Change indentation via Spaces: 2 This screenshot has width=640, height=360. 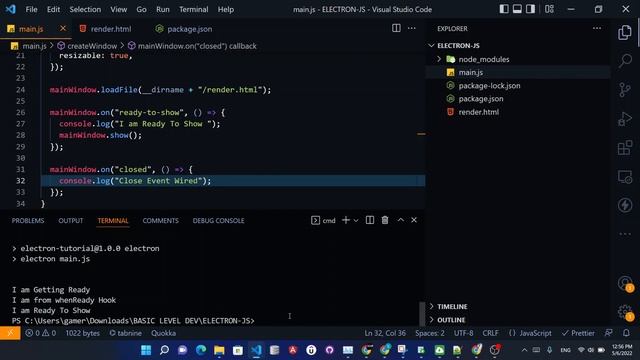430,333
